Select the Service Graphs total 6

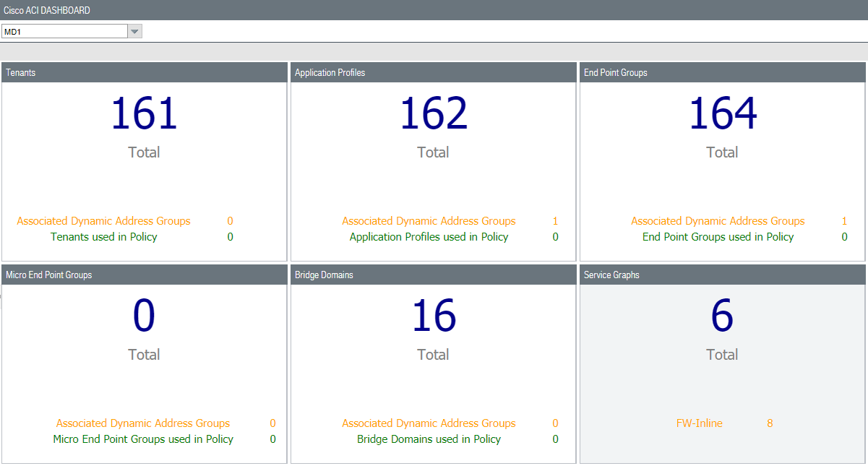click(722, 316)
